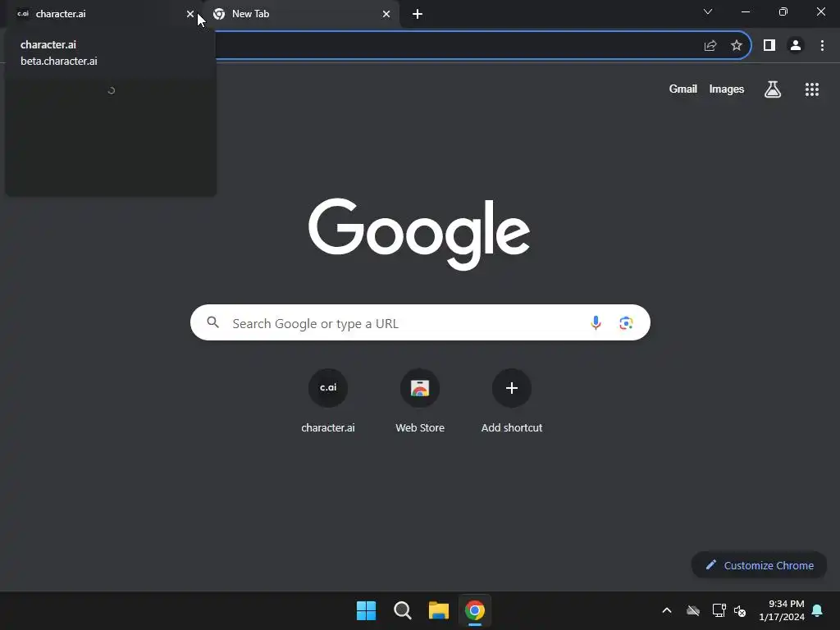Click the Google logo

click(x=419, y=234)
